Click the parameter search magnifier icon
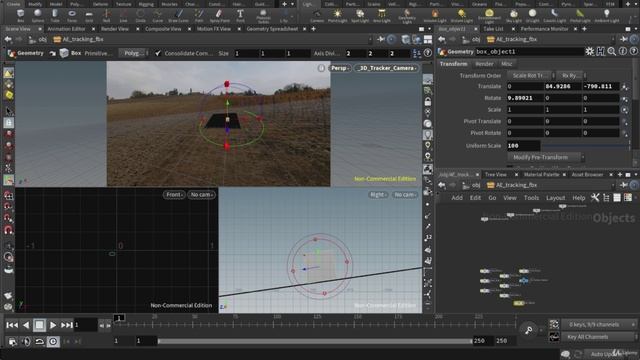The height and width of the screenshot is (360, 640). pyautogui.click(x=611, y=51)
